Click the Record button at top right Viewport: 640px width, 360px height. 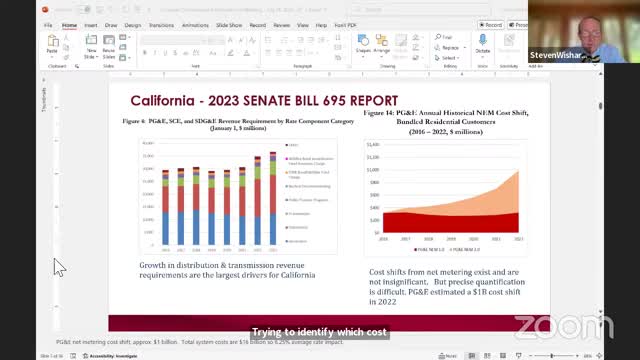coord(491,25)
